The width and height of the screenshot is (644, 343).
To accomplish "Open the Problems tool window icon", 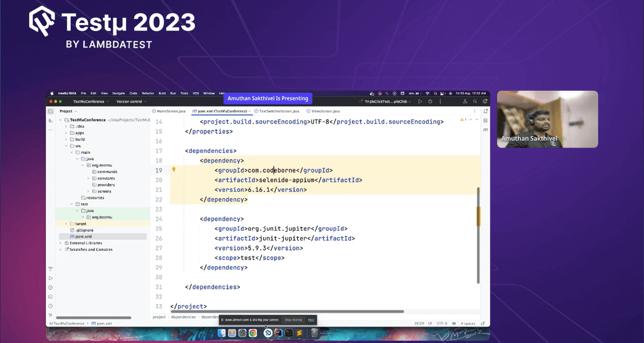I will pyautogui.click(x=50, y=306).
